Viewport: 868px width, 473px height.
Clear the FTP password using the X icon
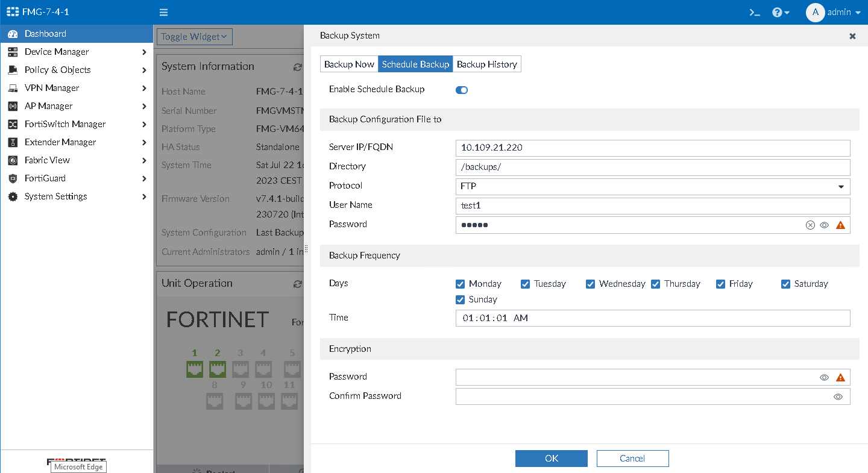point(810,225)
